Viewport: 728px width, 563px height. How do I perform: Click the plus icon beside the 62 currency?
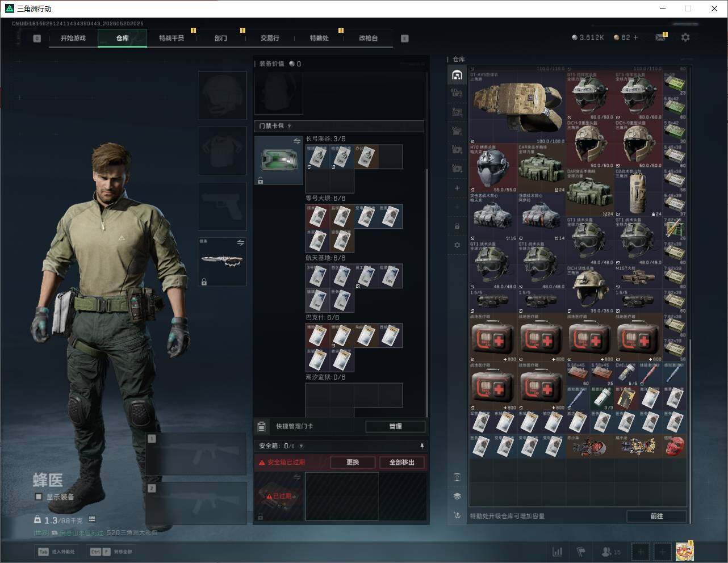coord(635,37)
